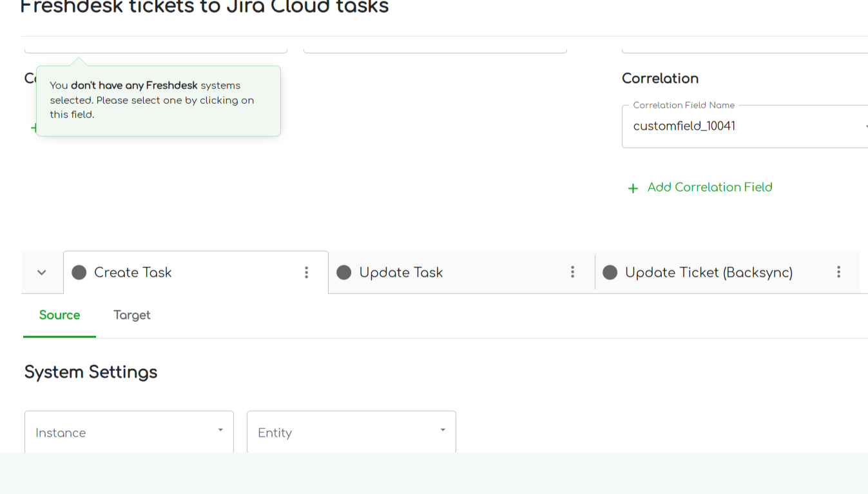868x494 pixels.
Task: Open the Correlation Field Name dropdown
Action: (x=744, y=126)
